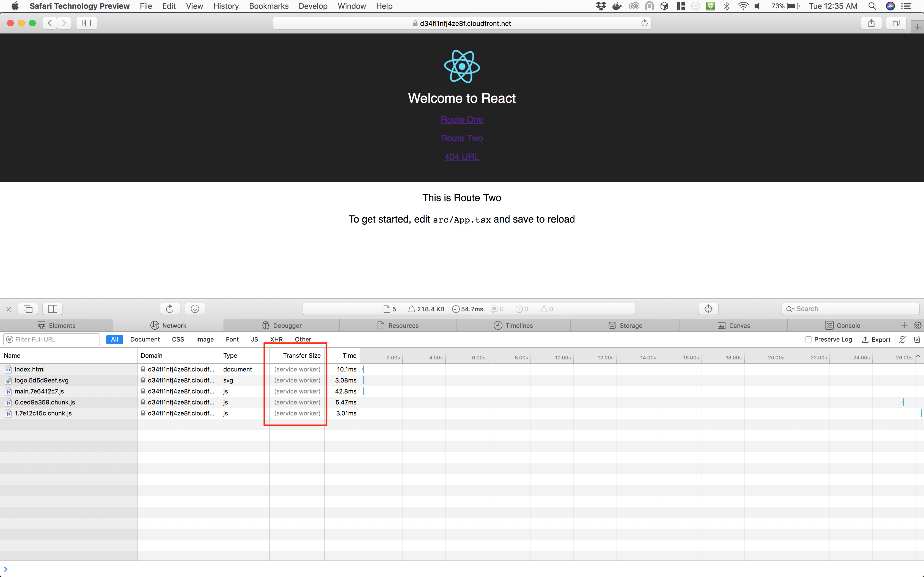Click Safari's Show sidebar toolbar button

click(87, 23)
